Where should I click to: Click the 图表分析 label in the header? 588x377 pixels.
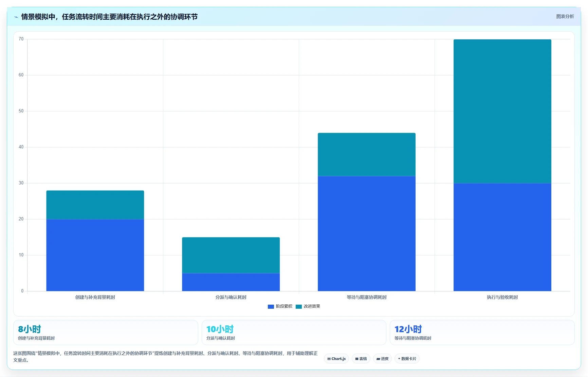[x=565, y=16]
